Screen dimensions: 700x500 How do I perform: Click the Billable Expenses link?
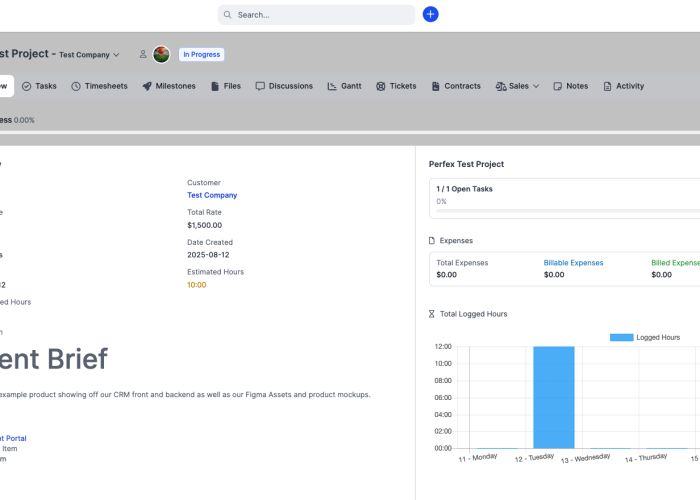point(573,263)
